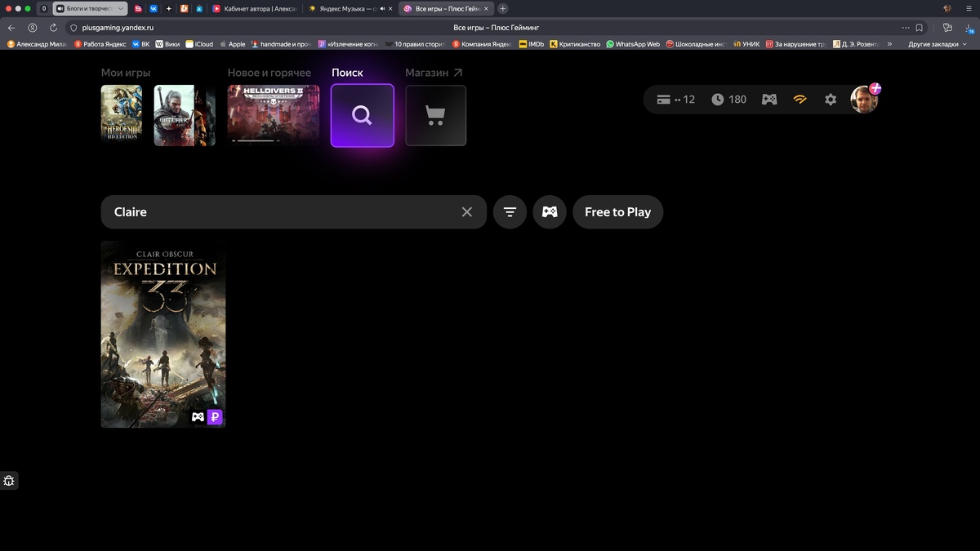Open the Критиканство bookmark
Image resolution: width=980 pixels, height=551 pixels.
[575, 44]
